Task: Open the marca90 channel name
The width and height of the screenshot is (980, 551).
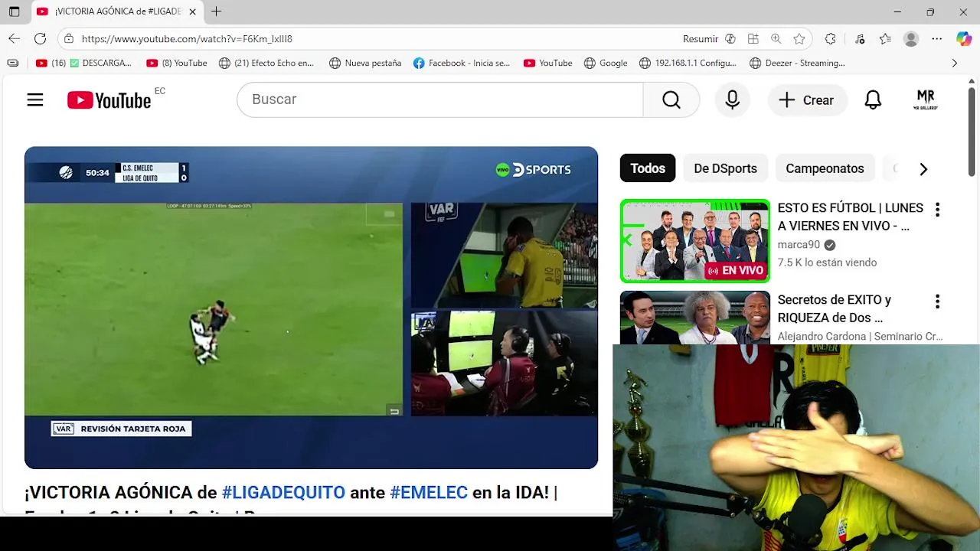Action: coord(799,245)
